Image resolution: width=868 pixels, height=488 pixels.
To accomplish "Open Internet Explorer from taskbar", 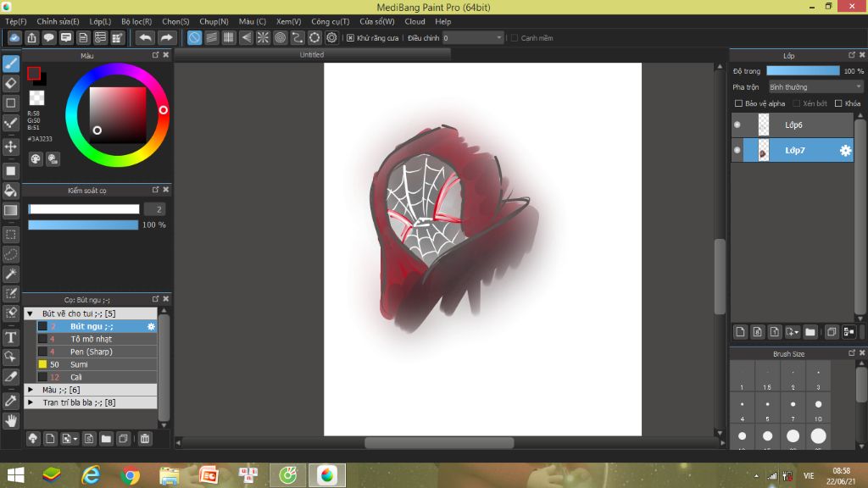I will (91, 475).
